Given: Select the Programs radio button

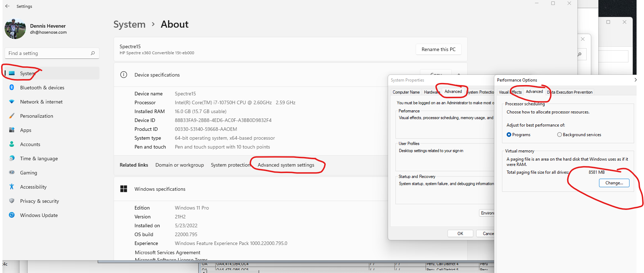Looking at the screenshot, I should click(x=509, y=135).
